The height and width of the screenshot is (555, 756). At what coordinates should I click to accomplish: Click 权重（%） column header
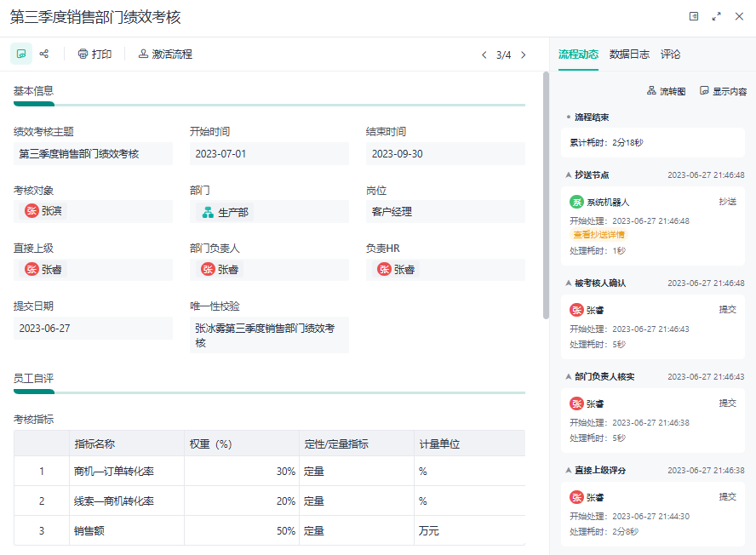tap(242, 443)
